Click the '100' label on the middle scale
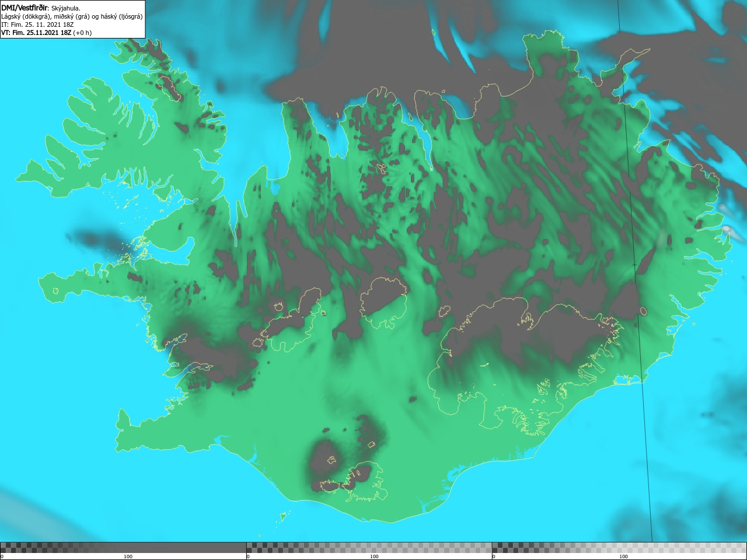Viewport: 747px width, 560px height. point(374,556)
